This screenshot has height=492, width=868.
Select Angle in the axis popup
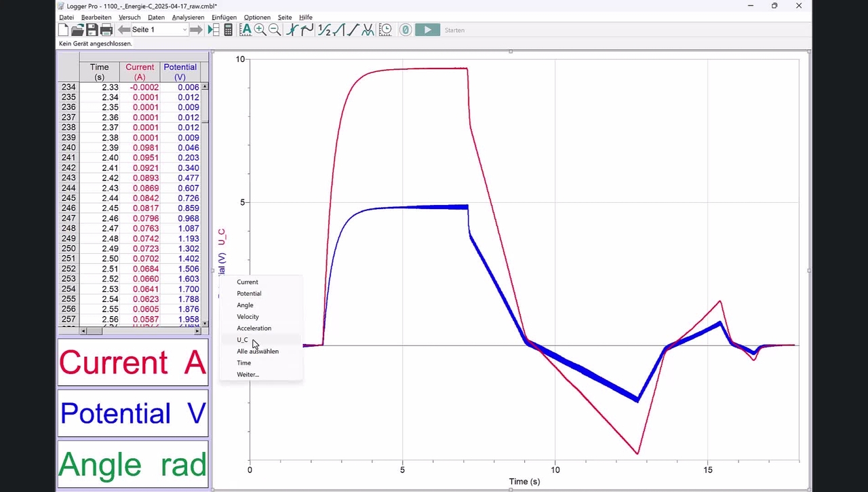coord(260,305)
